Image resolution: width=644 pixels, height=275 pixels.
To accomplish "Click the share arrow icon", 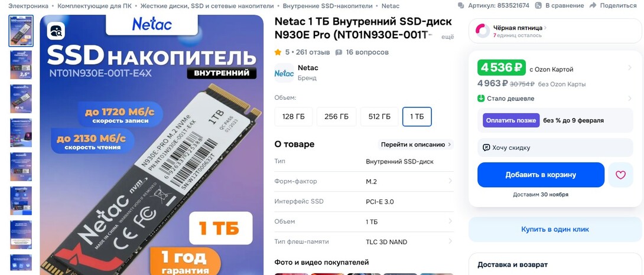I will coord(593,6).
